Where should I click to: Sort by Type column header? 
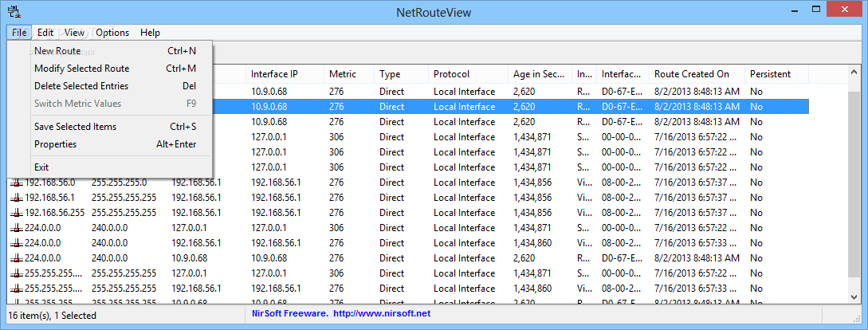pyautogui.click(x=402, y=74)
